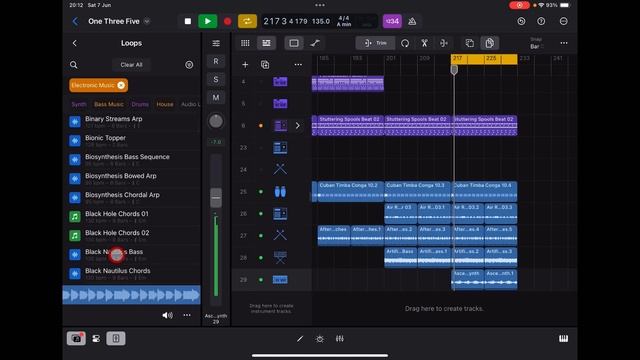
Task: Toggle mute M button
Action: 216,97
